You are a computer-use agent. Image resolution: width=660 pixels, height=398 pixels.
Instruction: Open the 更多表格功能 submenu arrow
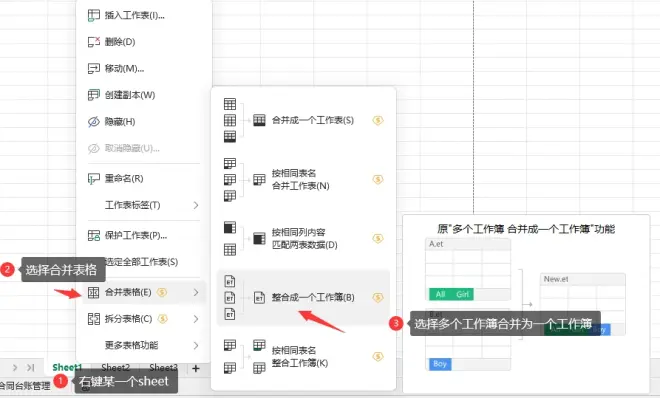[x=196, y=345]
